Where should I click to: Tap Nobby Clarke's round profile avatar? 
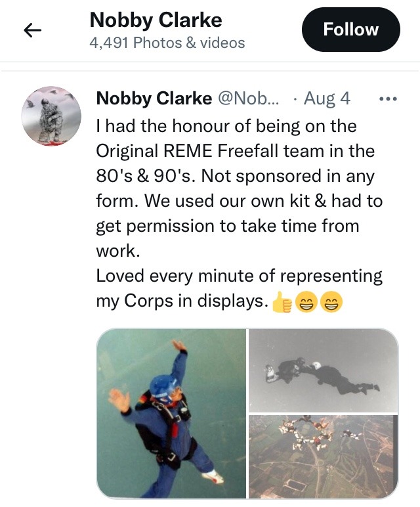52,116
